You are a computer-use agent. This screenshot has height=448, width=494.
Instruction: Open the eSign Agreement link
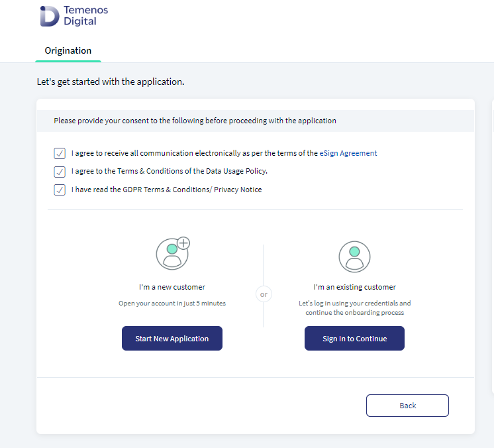click(348, 153)
